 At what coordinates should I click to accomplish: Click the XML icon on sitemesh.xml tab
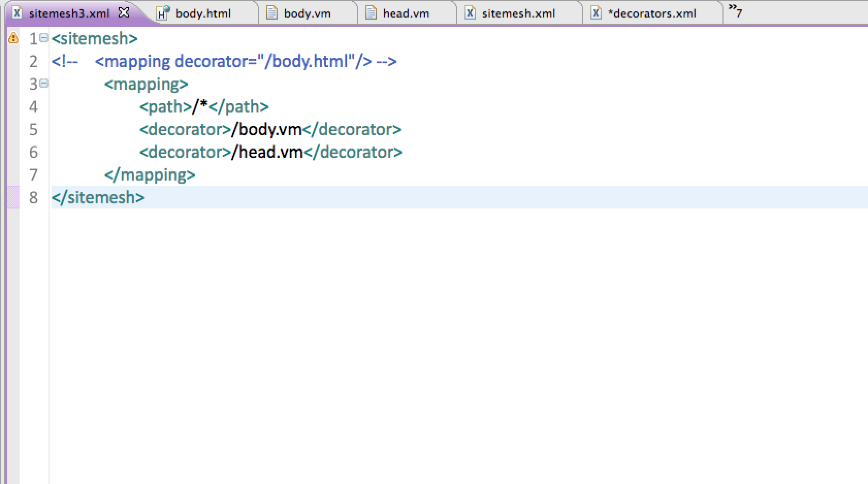[x=470, y=13]
